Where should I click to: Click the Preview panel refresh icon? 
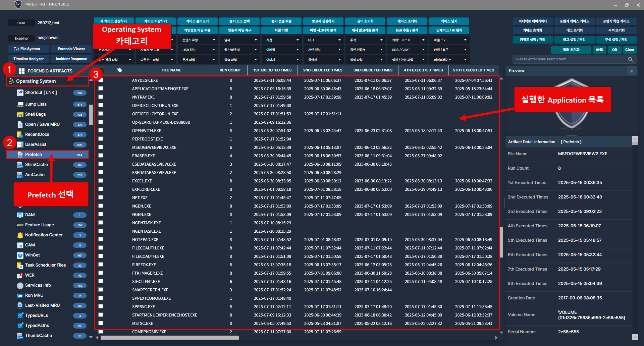(x=632, y=71)
